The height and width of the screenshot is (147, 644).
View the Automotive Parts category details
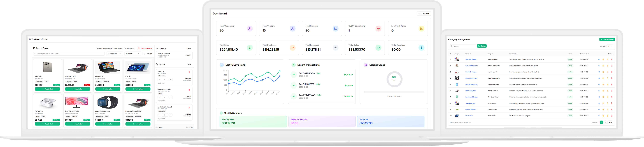[599, 78]
